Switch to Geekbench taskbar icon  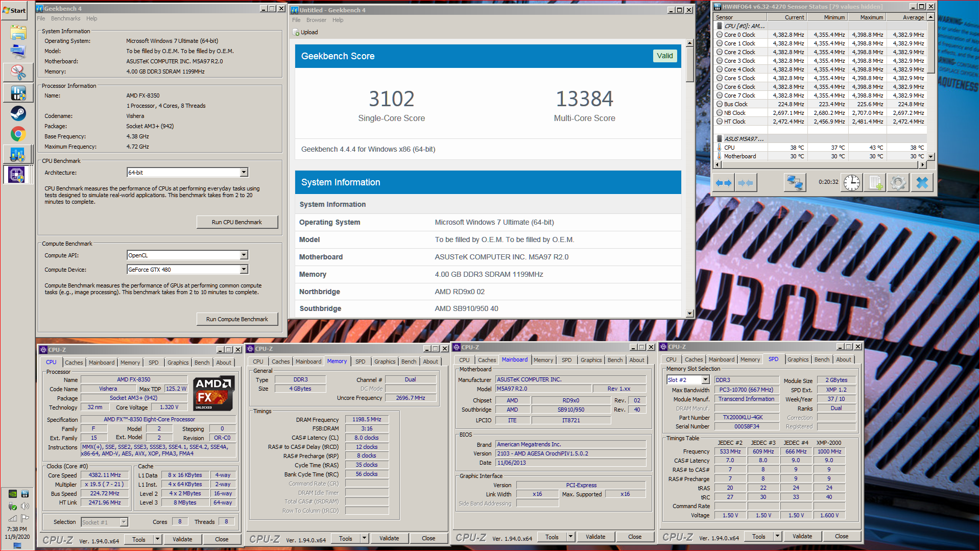pos(18,154)
